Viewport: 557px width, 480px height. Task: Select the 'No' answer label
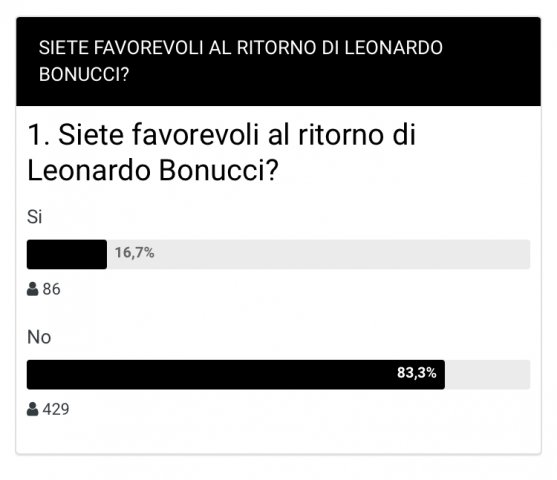pyautogui.click(x=39, y=337)
